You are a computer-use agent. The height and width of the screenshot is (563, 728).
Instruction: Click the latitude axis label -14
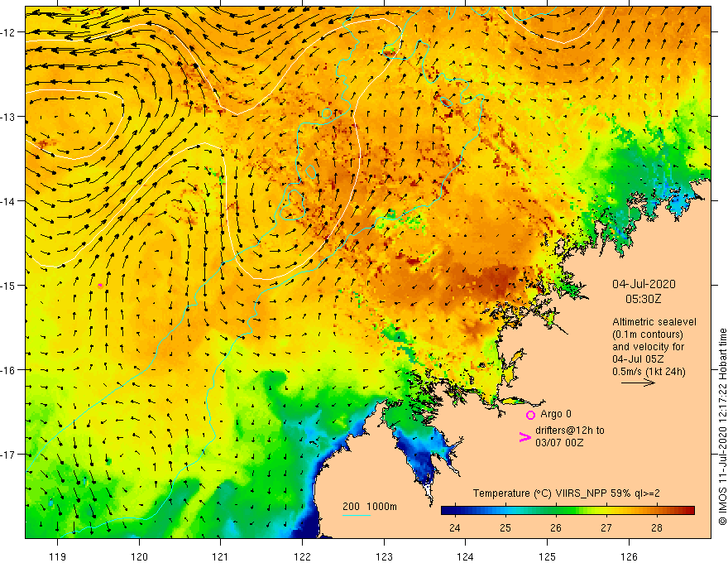pos(9,201)
